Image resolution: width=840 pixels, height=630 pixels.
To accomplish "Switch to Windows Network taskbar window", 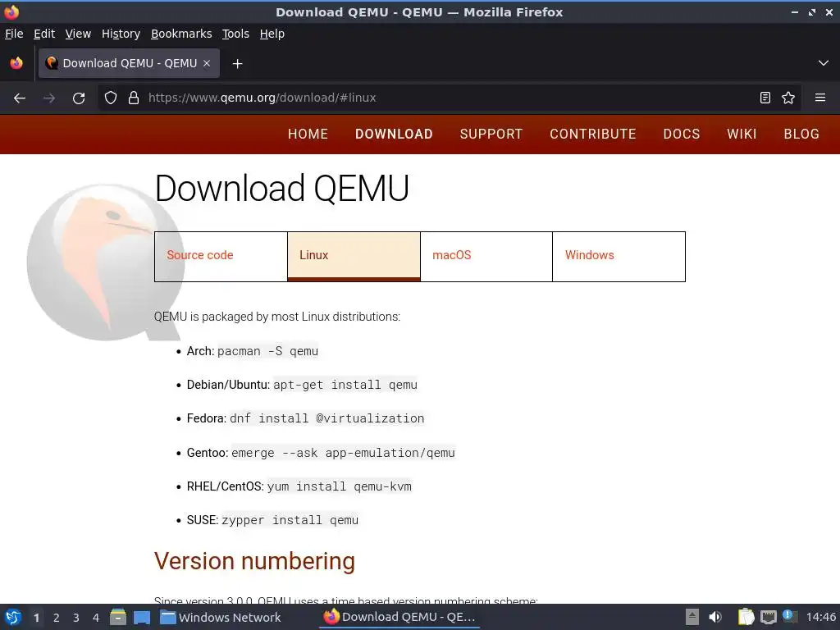I will click(x=221, y=618).
